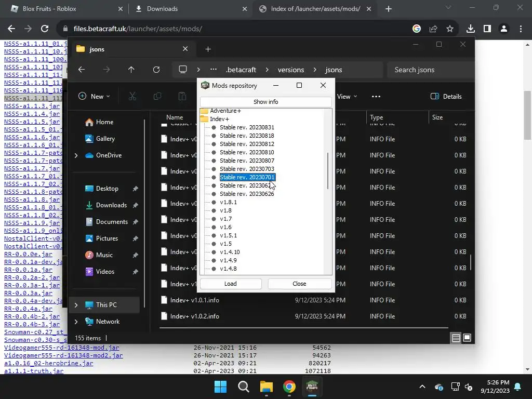Open the Google icon in address bar
The height and width of the screenshot is (399, 532).
pos(417,29)
